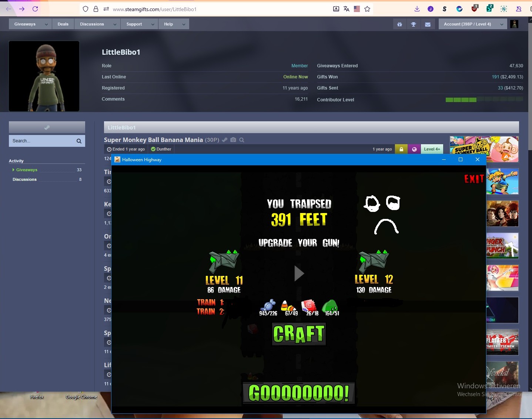
Task: Open the Deals menu item
Action: click(x=63, y=24)
